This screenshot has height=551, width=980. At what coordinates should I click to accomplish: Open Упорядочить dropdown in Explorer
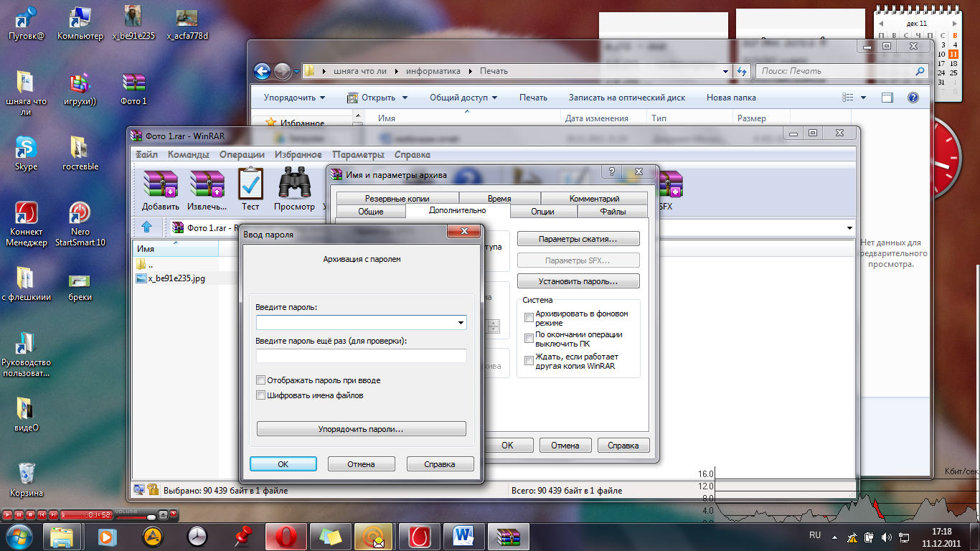(x=293, y=98)
